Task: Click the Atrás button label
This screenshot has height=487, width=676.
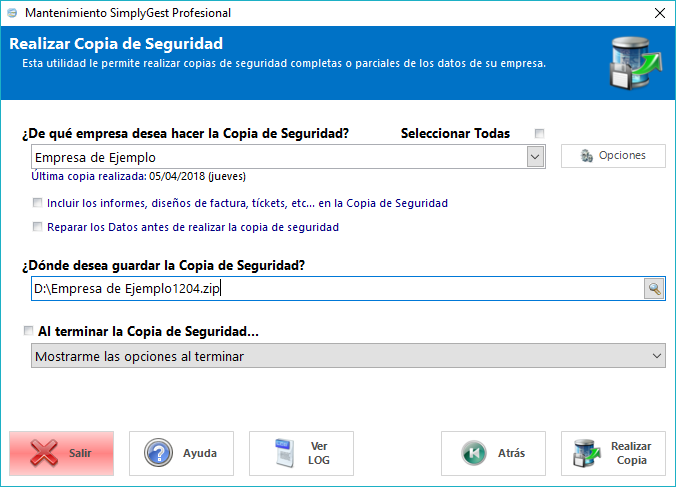Action: (511, 453)
